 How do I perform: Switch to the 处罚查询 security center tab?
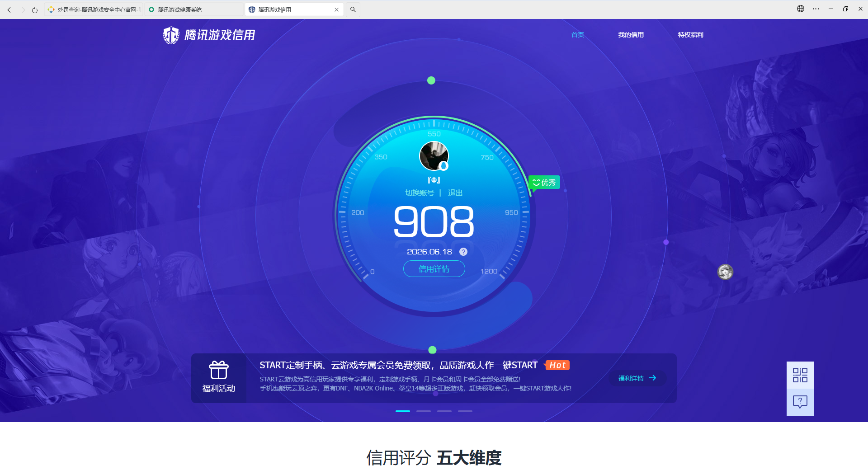click(x=94, y=9)
